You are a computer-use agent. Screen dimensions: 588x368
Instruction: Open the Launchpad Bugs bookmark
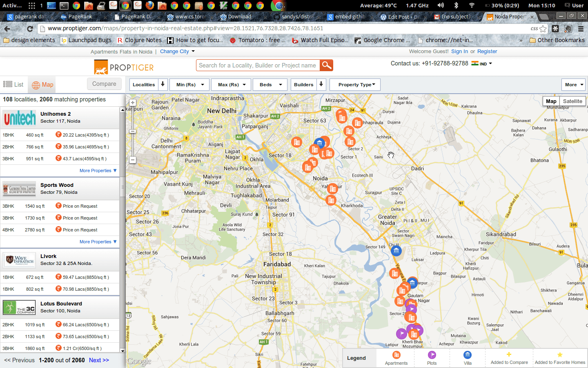[86, 40]
